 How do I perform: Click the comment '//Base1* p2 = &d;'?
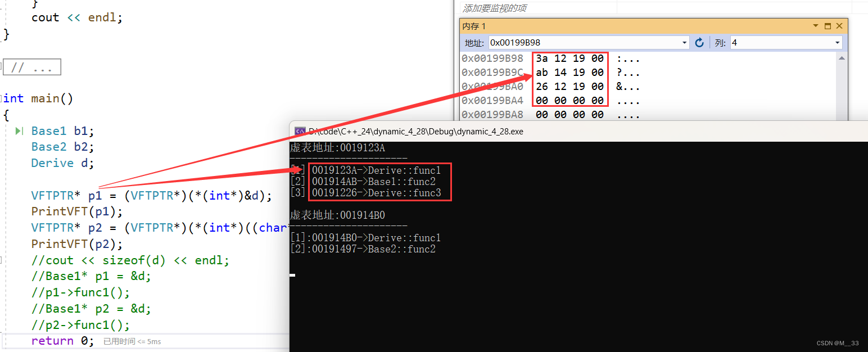[x=91, y=309]
